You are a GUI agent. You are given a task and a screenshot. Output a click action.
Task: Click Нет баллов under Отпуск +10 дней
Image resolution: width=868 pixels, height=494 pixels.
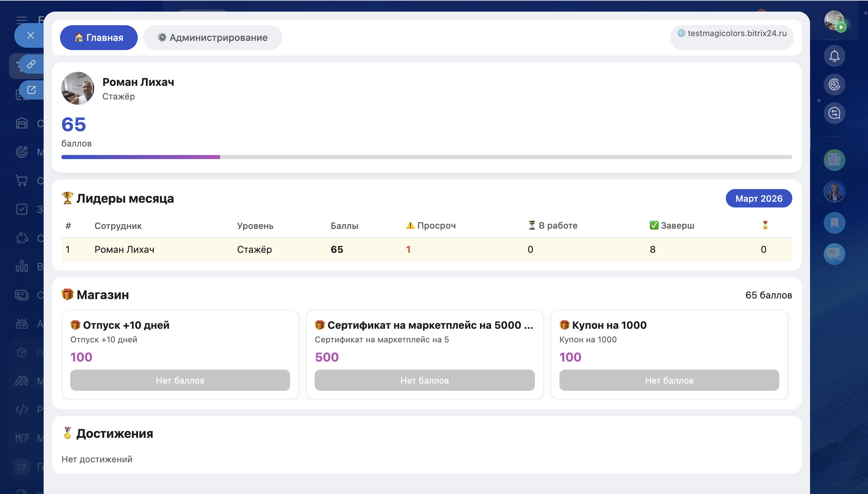tap(180, 380)
